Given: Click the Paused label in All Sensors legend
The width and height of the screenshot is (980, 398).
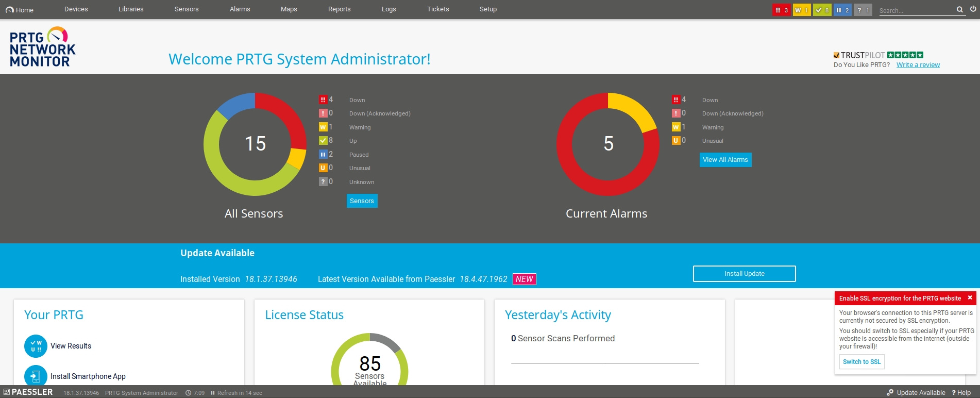Looking at the screenshot, I should 359,155.
